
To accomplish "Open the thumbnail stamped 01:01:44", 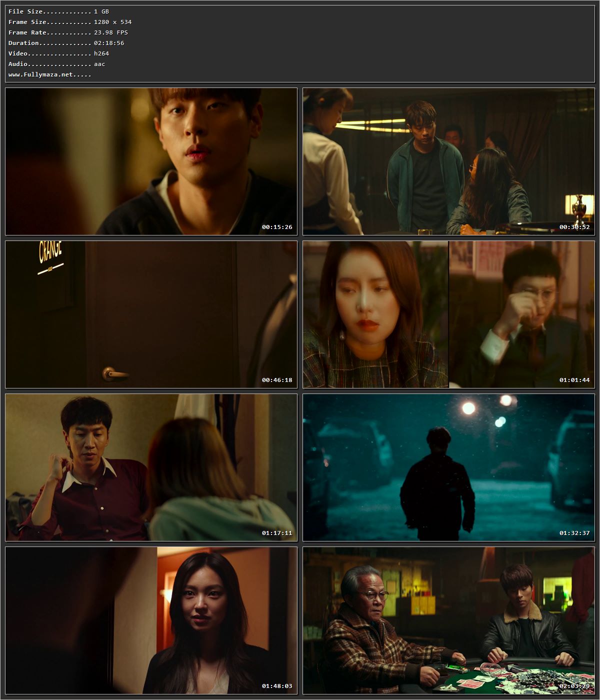I will coord(448,314).
